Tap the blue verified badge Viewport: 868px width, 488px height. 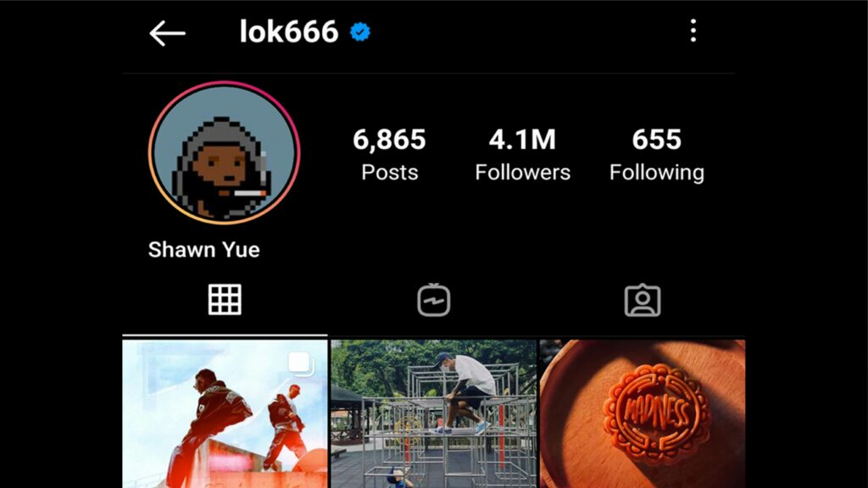(360, 32)
